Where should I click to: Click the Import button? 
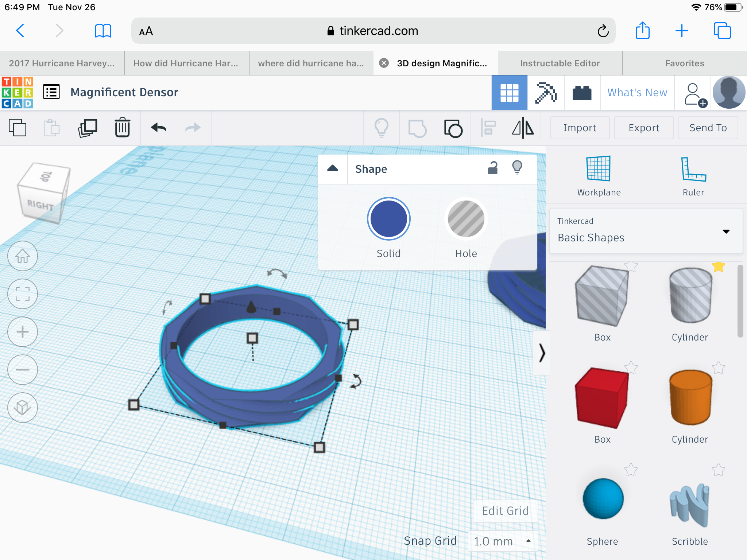pyautogui.click(x=580, y=128)
